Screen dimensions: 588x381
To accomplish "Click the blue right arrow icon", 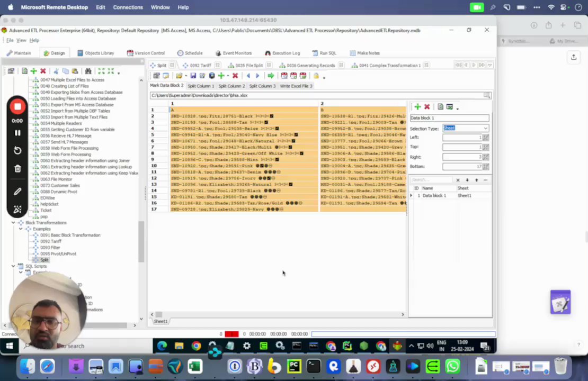I will [257, 76].
